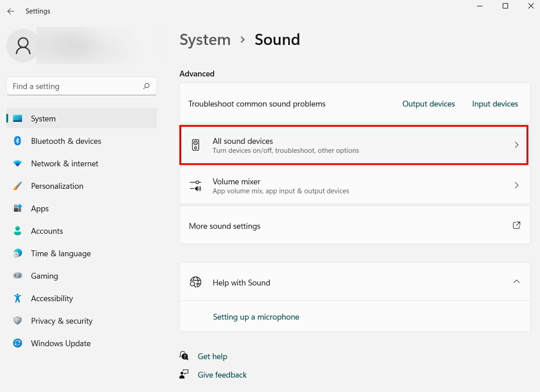Click the Privacy shield icon
Image resolution: width=540 pixels, height=392 pixels.
18,321
